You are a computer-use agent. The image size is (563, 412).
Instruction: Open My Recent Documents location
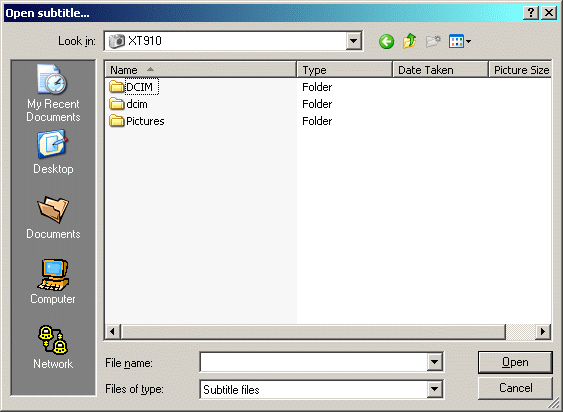click(x=53, y=93)
